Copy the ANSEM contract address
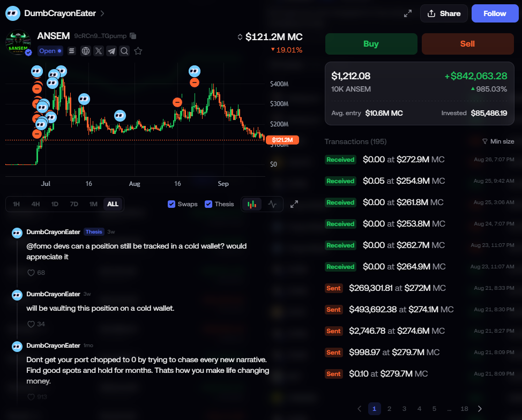The width and height of the screenshot is (522, 420). [133, 36]
